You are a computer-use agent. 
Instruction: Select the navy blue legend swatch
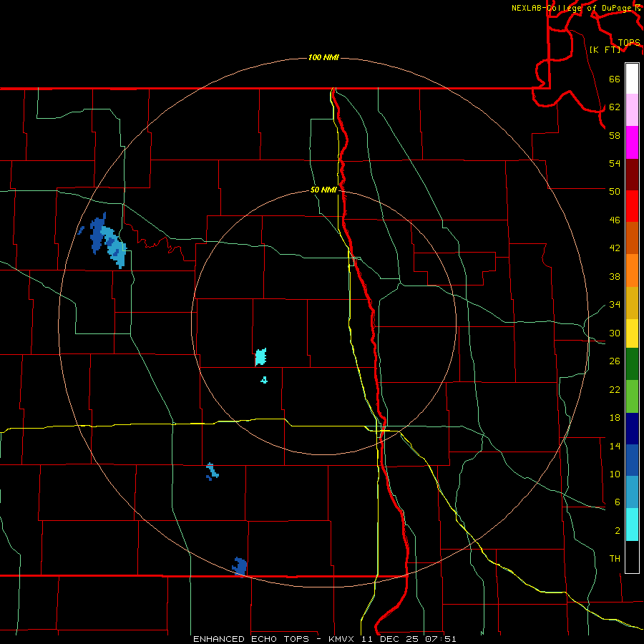632,429
